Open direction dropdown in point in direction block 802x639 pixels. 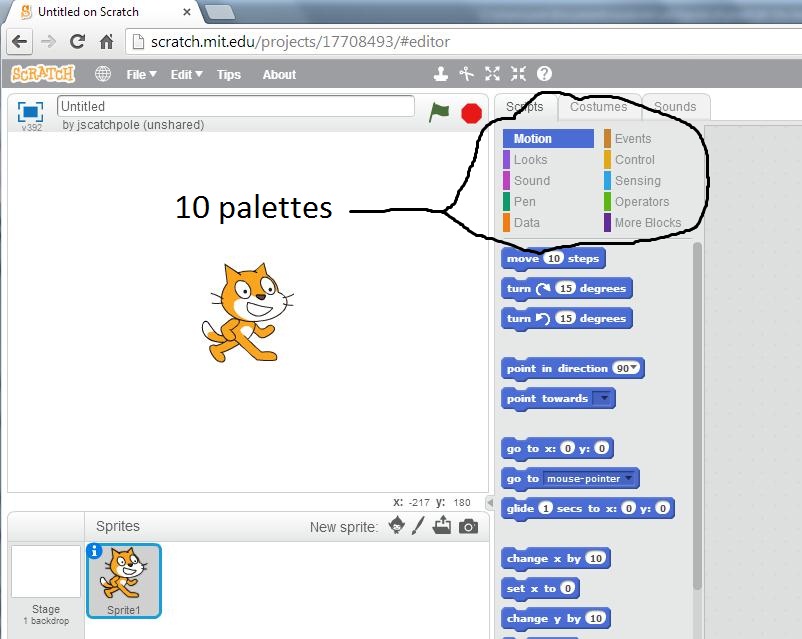(x=634, y=368)
